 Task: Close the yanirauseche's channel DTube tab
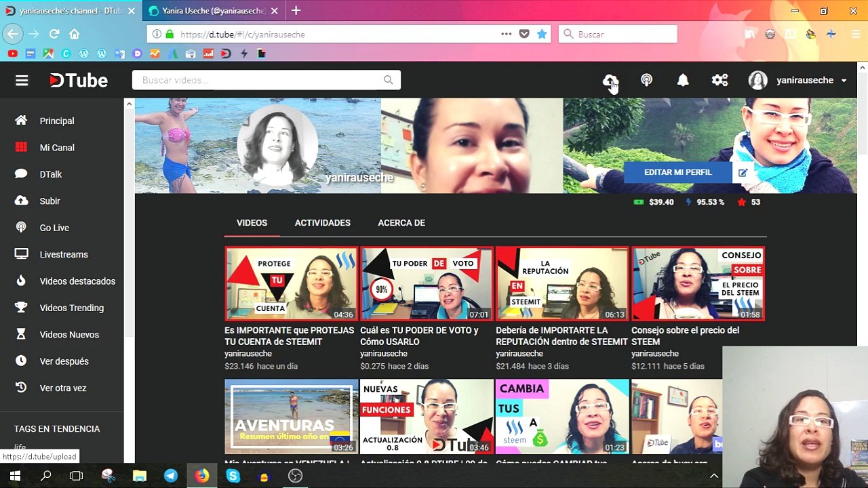tap(132, 11)
